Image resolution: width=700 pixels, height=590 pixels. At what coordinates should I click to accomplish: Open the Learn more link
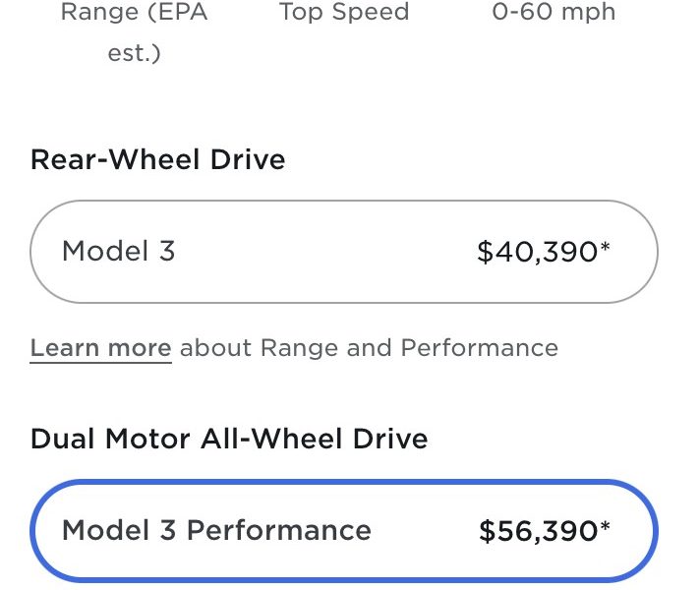tap(100, 348)
